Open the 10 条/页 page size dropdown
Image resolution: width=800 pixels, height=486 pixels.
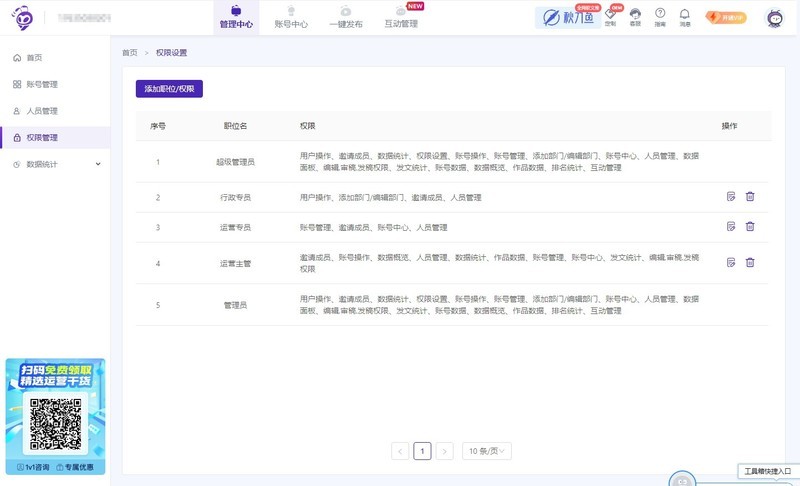[488, 452]
